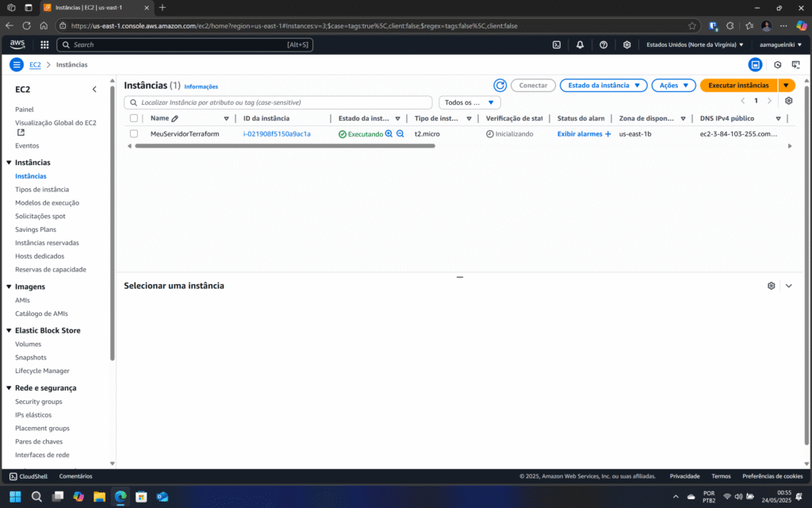Click Exibir alarmes link
The height and width of the screenshot is (508, 812).
click(x=580, y=133)
